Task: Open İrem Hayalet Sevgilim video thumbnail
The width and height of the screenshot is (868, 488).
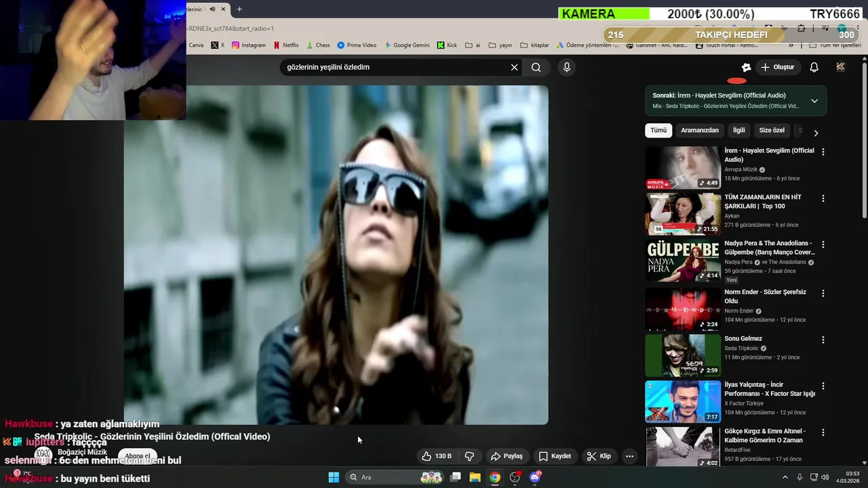Action: click(682, 167)
